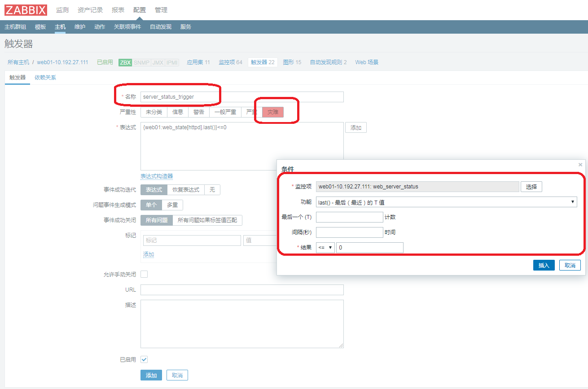Open 监控项 64 link

(x=230, y=62)
